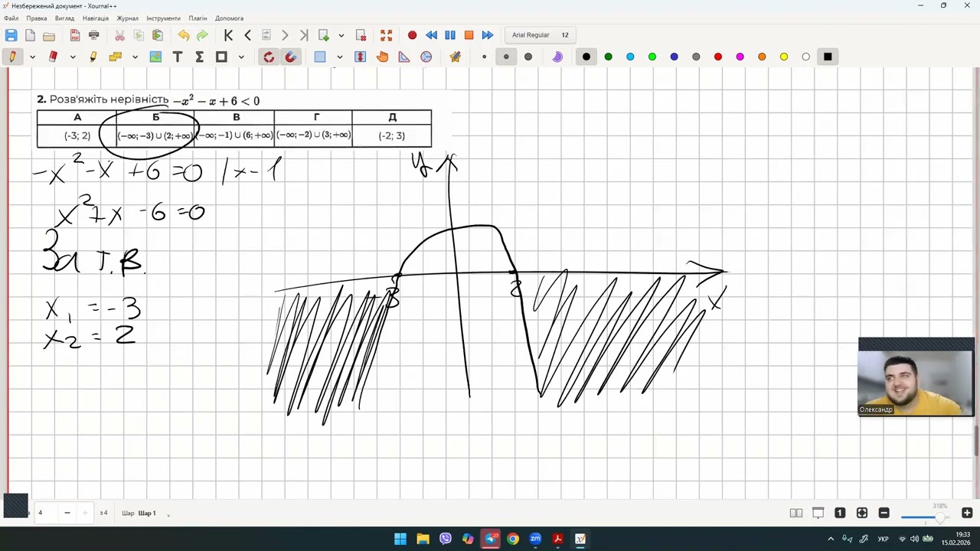Choose the select region tool
980x551 pixels.
(320, 57)
